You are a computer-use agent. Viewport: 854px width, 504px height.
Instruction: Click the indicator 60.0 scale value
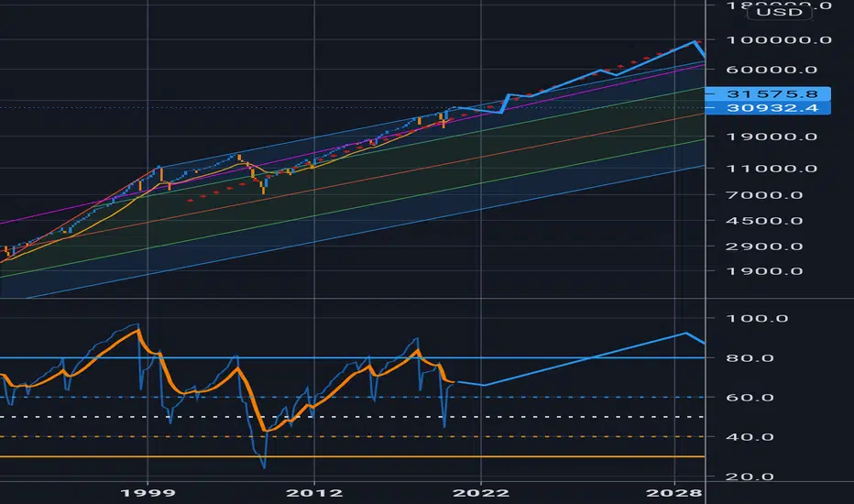(x=750, y=397)
